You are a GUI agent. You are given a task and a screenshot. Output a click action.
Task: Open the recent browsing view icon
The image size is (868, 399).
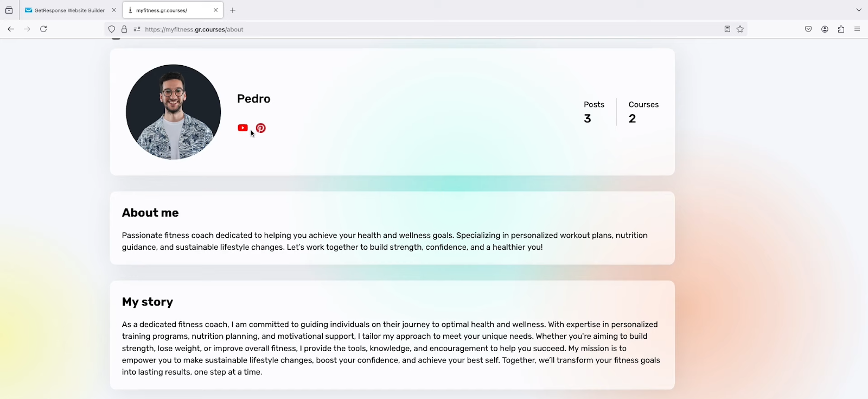point(9,10)
